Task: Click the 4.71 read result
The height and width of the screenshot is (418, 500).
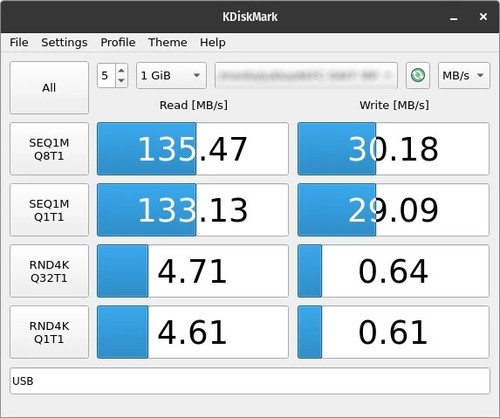Action: point(193,271)
